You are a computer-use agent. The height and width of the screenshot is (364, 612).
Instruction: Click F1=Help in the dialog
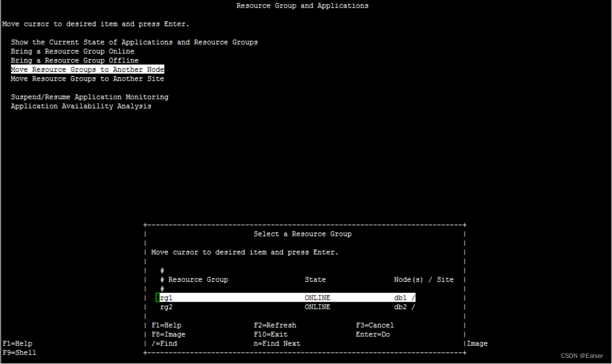tap(166, 325)
